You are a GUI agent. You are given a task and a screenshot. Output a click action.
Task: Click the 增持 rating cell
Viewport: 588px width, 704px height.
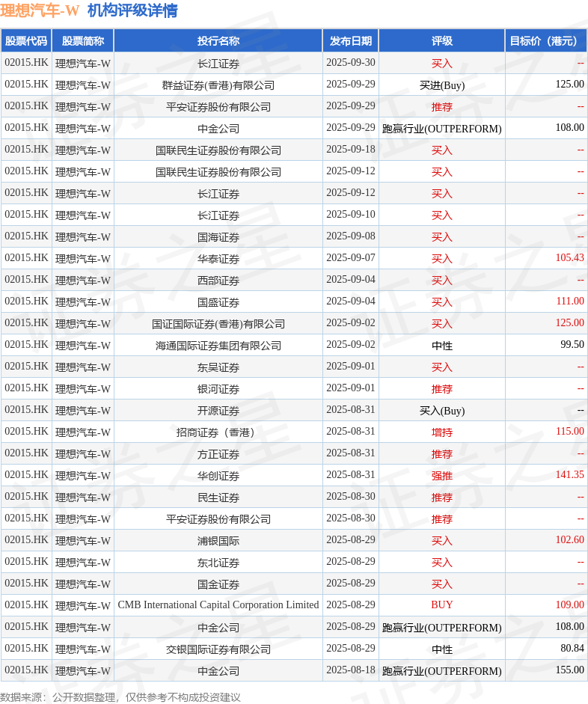point(442,432)
